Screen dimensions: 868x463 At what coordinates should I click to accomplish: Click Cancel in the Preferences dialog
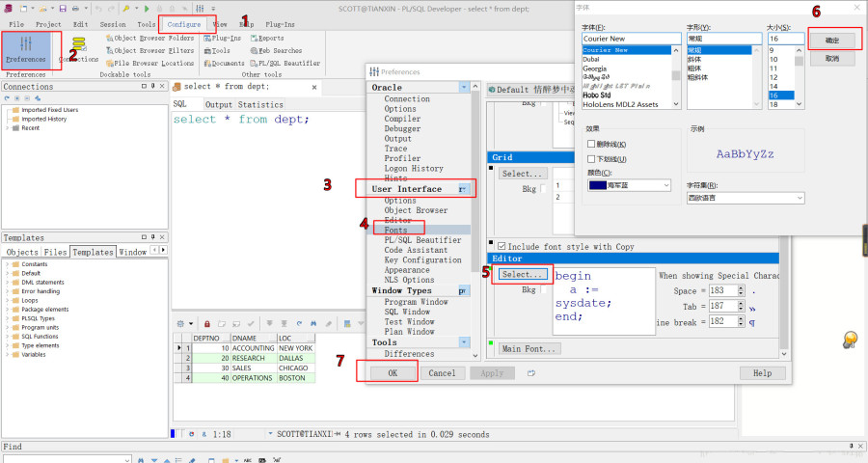442,373
